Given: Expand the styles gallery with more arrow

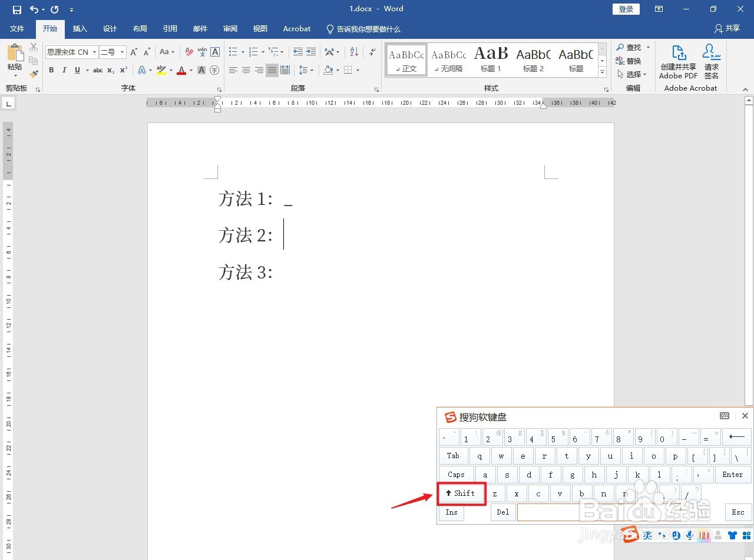Looking at the screenshot, I should pos(601,72).
